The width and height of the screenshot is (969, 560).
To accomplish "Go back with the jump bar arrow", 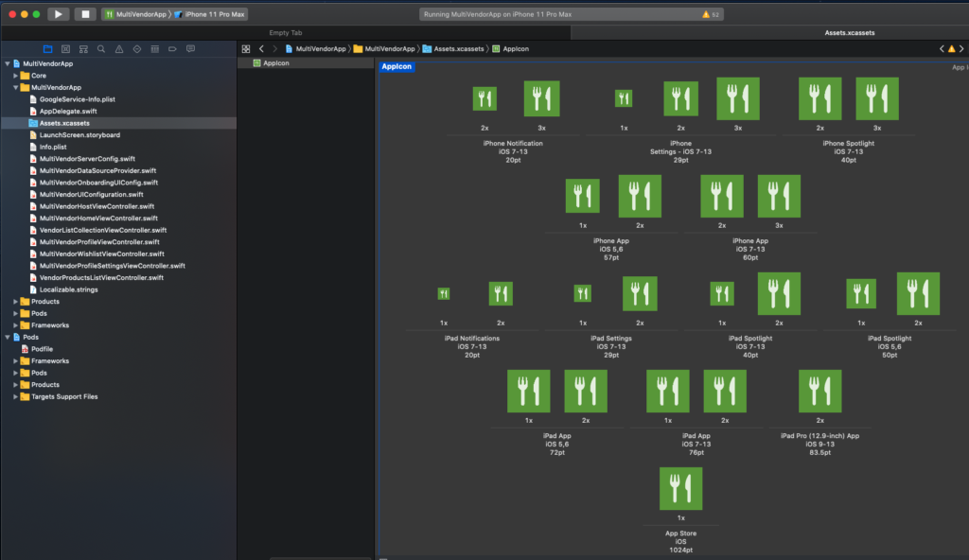I will (261, 48).
